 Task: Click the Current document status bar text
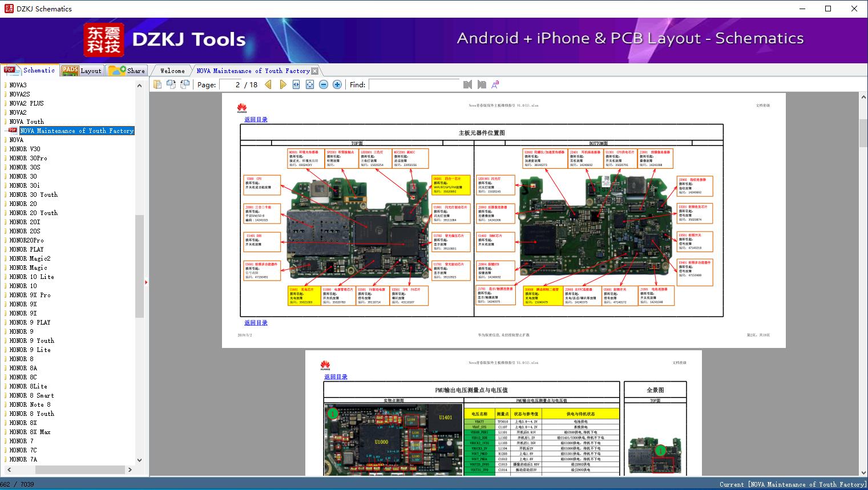click(x=793, y=484)
